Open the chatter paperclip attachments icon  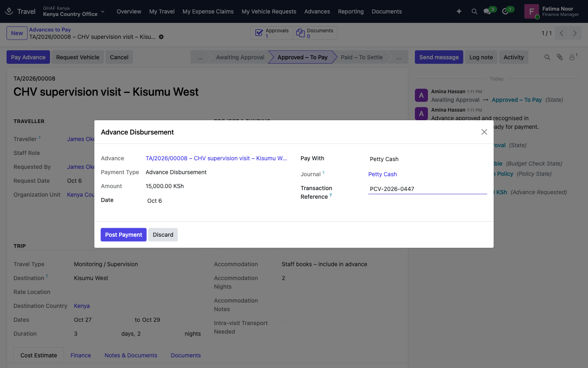pos(560,57)
